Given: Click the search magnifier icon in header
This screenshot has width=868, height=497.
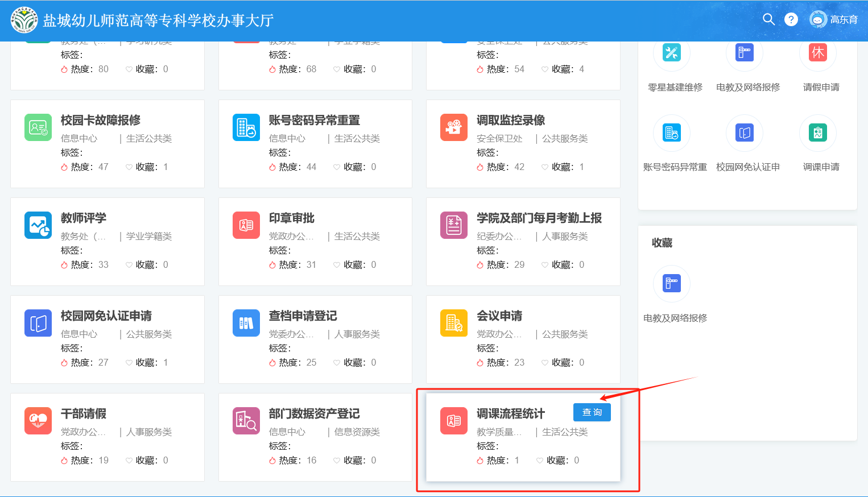Looking at the screenshot, I should [x=768, y=19].
